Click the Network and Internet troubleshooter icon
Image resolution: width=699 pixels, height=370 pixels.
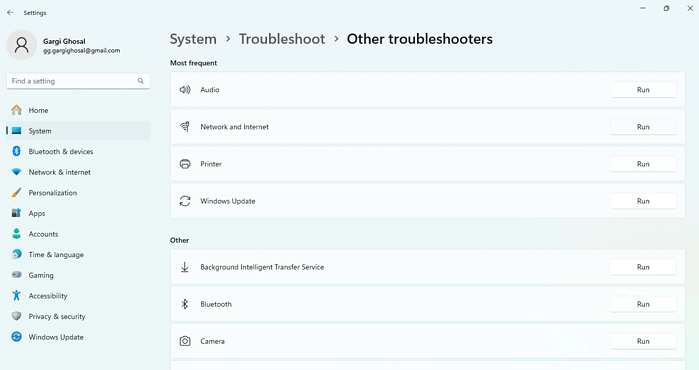pyautogui.click(x=185, y=127)
